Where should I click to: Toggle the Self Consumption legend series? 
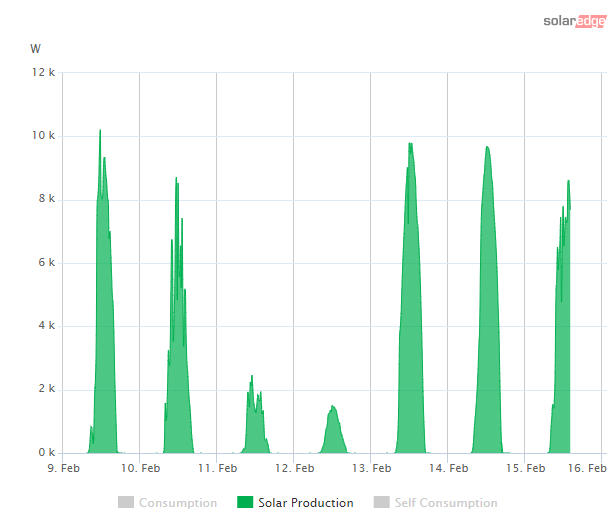[x=435, y=503]
